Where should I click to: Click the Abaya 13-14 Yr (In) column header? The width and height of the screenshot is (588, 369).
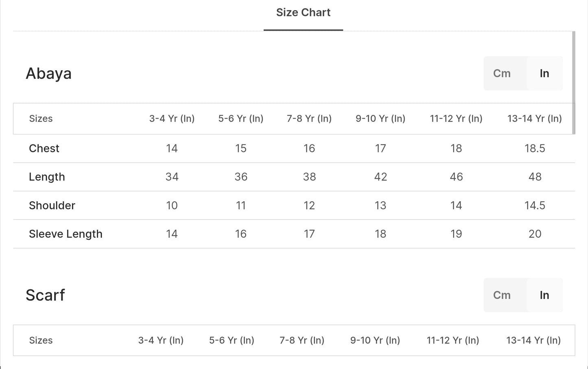pyautogui.click(x=534, y=119)
